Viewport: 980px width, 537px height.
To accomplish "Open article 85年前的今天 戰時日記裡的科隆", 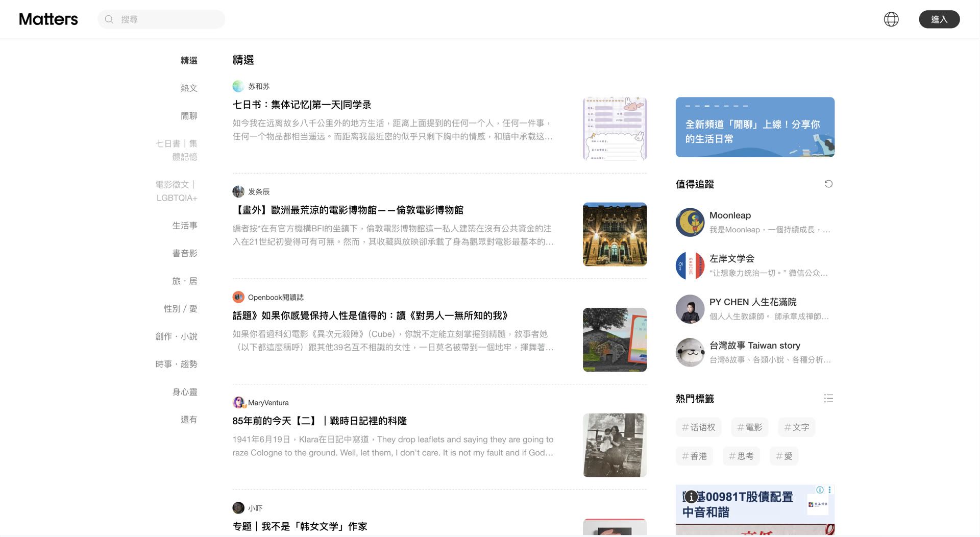I will (x=320, y=421).
